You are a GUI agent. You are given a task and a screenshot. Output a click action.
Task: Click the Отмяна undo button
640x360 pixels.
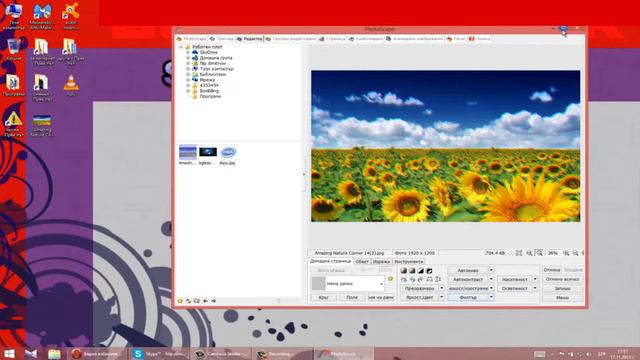click(x=552, y=270)
